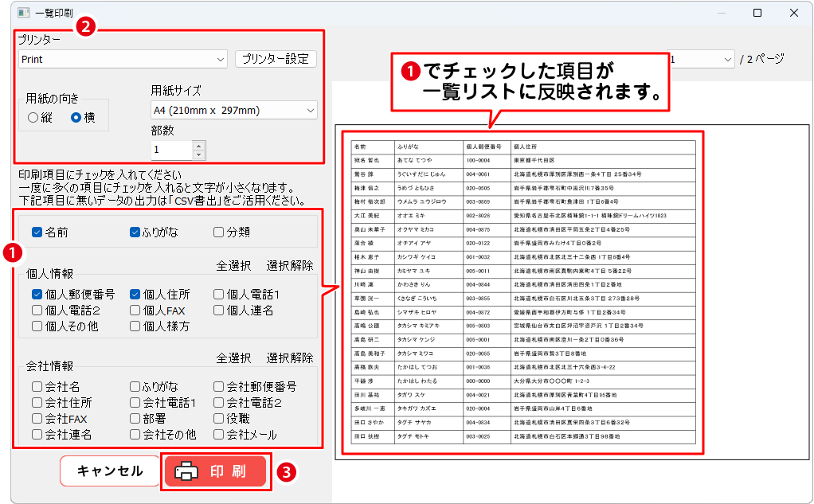Click the 印刷 button with printer icon
The image size is (814, 504).
[x=216, y=471]
